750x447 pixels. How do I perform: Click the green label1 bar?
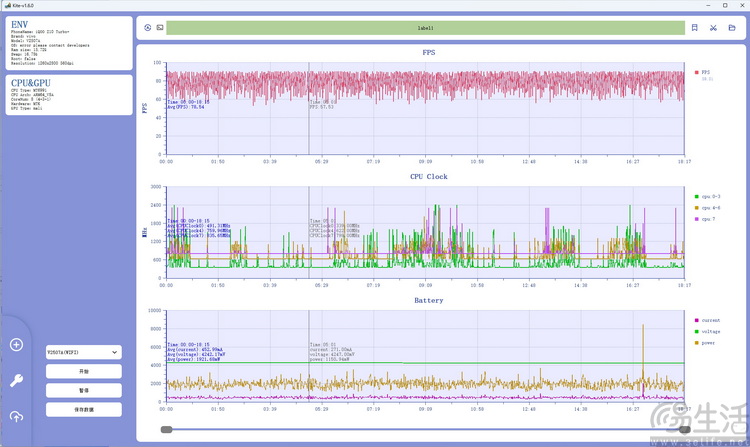(x=426, y=28)
